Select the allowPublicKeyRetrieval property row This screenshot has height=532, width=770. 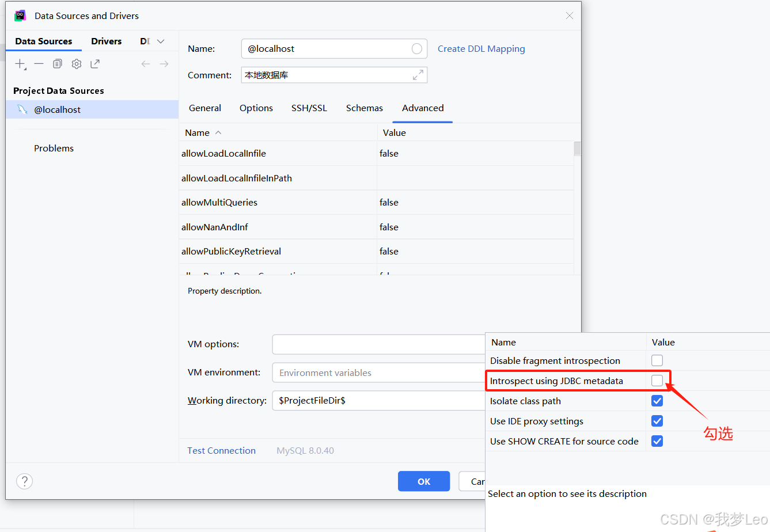(x=377, y=252)
